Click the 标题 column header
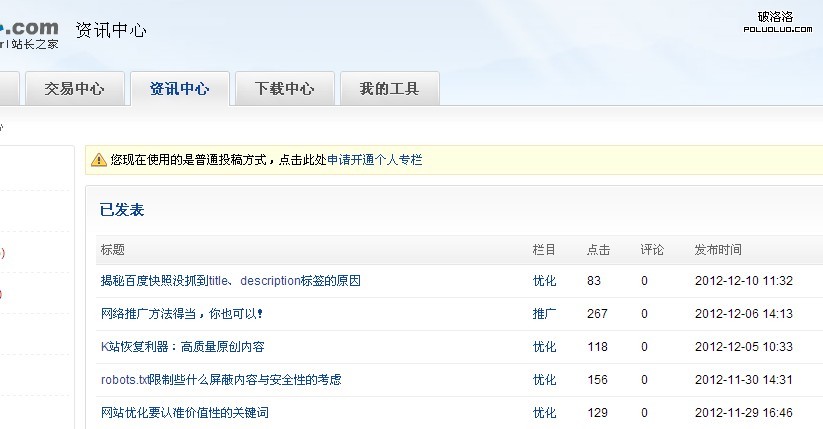Screen dimensions: 823x429 pos(112,250)
